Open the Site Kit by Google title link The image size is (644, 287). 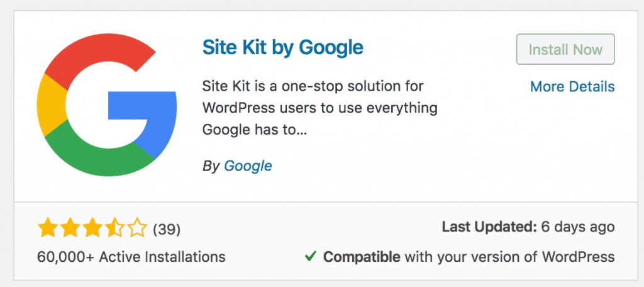click(283, 48)
